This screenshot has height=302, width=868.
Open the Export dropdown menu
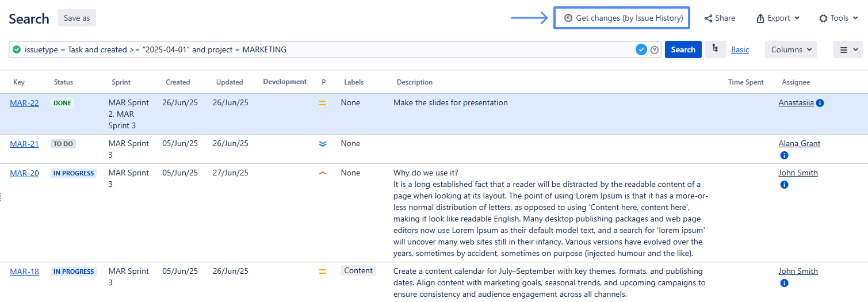pos(778,18)
